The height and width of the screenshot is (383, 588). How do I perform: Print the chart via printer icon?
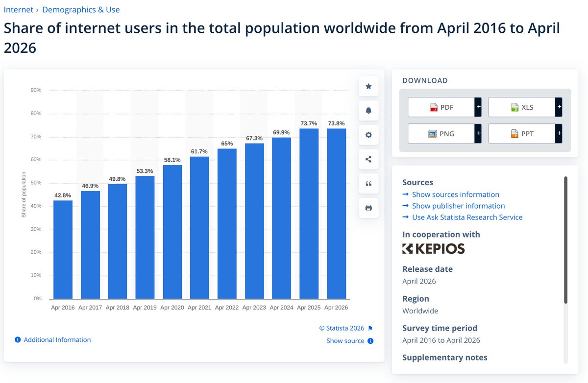pos(368,208)
